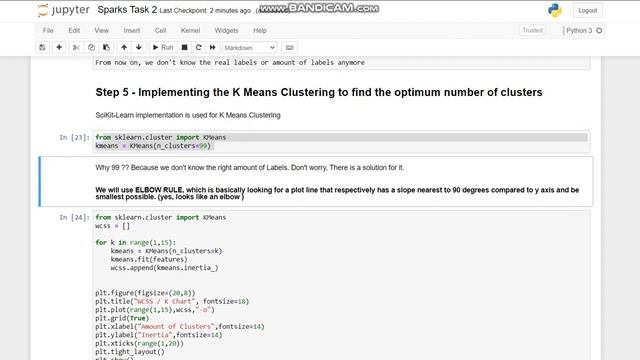640x360 pixels.
Task: Select the In [24] code cell
Action: click(x=341, y=286)
